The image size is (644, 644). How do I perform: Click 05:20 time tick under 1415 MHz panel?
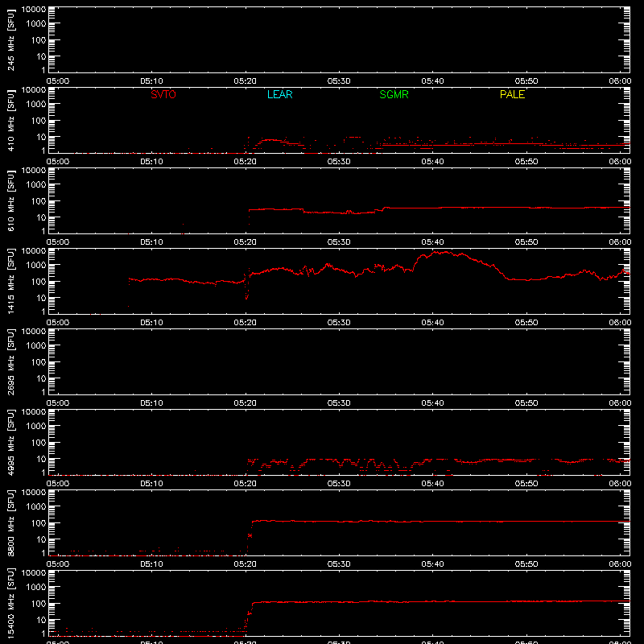tap(246, 323)
